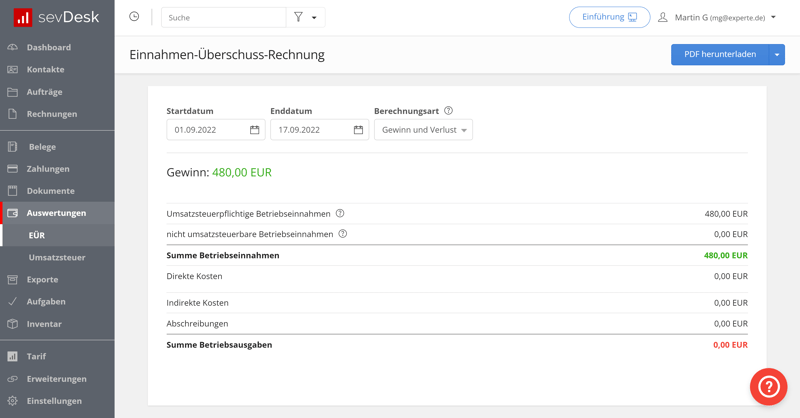The height and width of the screenshot is (418, 800).
Task: Select the Startdatum date field
Action: (207, 130)
